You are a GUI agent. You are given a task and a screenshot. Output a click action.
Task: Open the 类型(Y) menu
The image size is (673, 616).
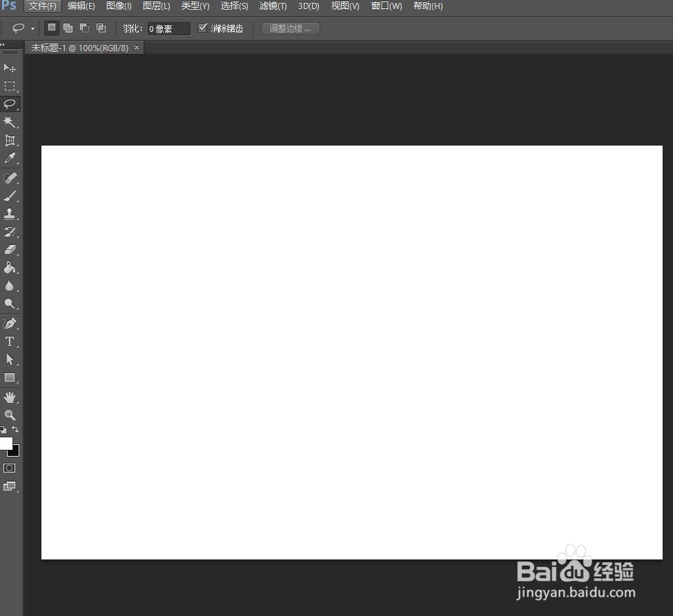coord(195,6)
